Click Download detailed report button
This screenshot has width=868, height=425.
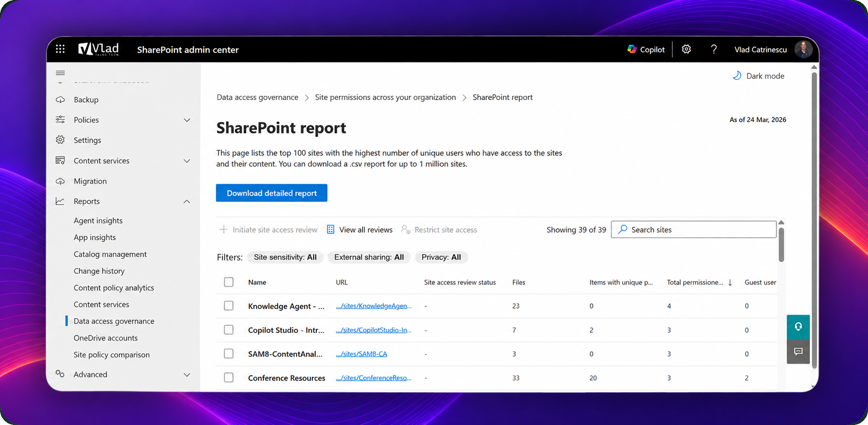(272, 193)
